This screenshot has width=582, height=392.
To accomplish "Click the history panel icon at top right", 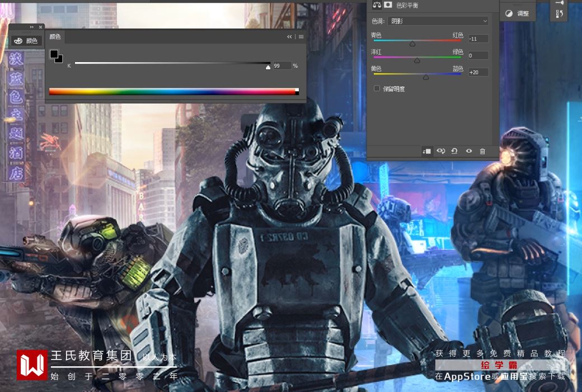I will point(560,14).
